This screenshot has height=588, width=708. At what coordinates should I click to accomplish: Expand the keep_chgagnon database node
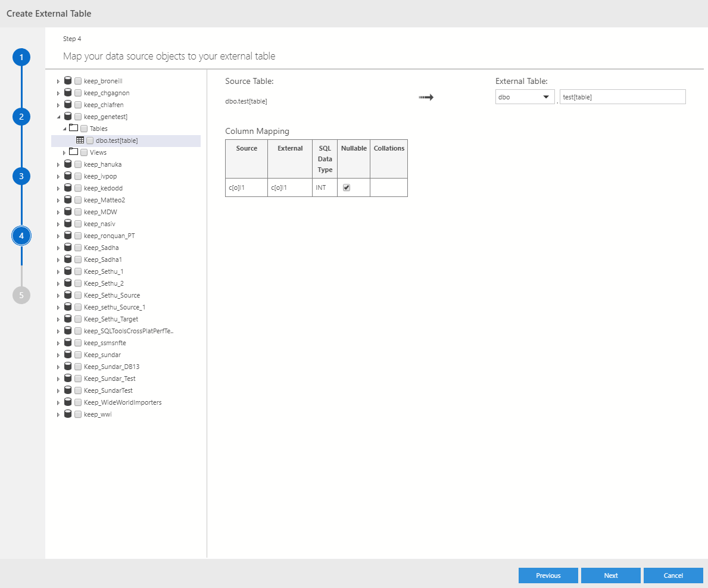(x=58, y=93)
